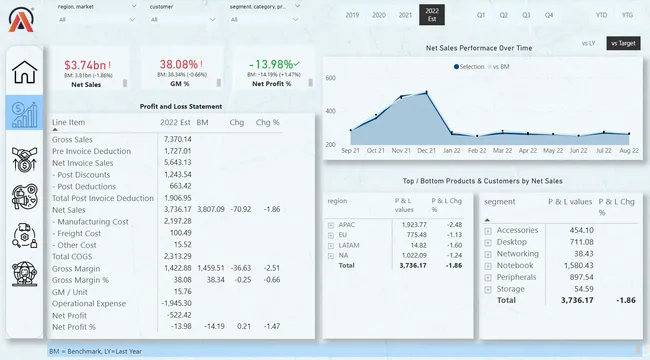Image resolution: width=650 pixels, height=360 pixels.
Task: Click the Selection legend marker
Action: (x=456, y=67)
